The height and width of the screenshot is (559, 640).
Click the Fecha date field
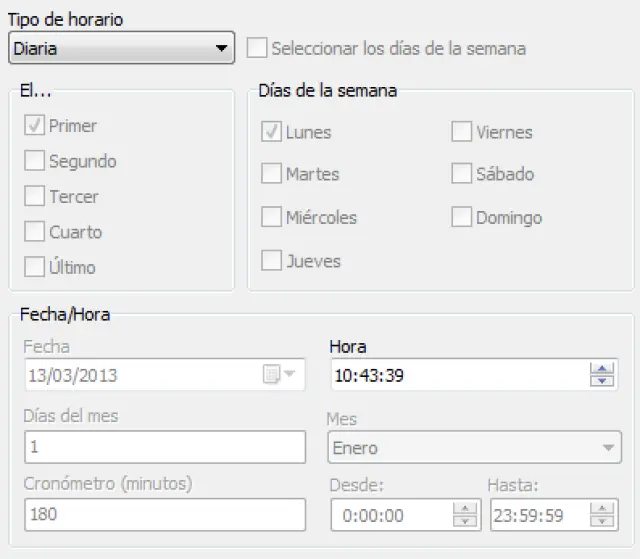tap(138, 375)
